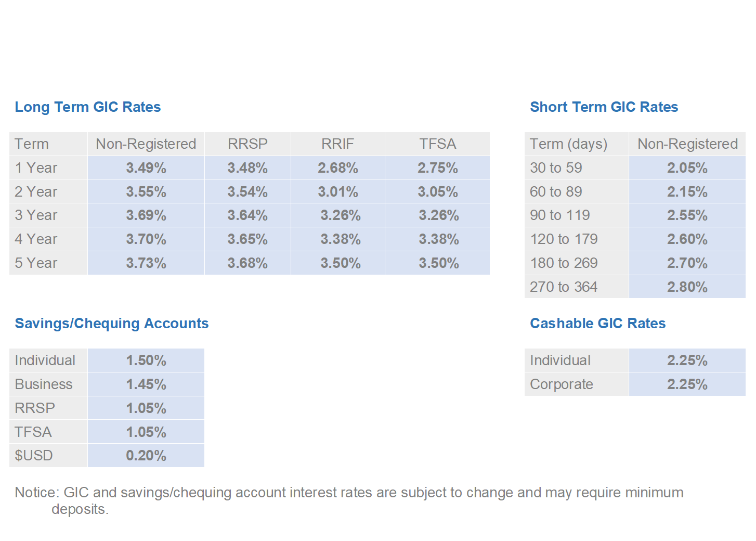Click the Cashable GIC Rates heading
Image resolution: width=756 pixels, height=541 pixels.
[597, 324]
